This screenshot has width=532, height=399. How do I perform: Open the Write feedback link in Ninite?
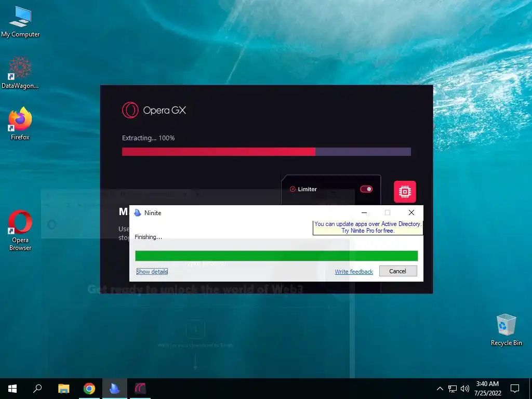[354, 271]
